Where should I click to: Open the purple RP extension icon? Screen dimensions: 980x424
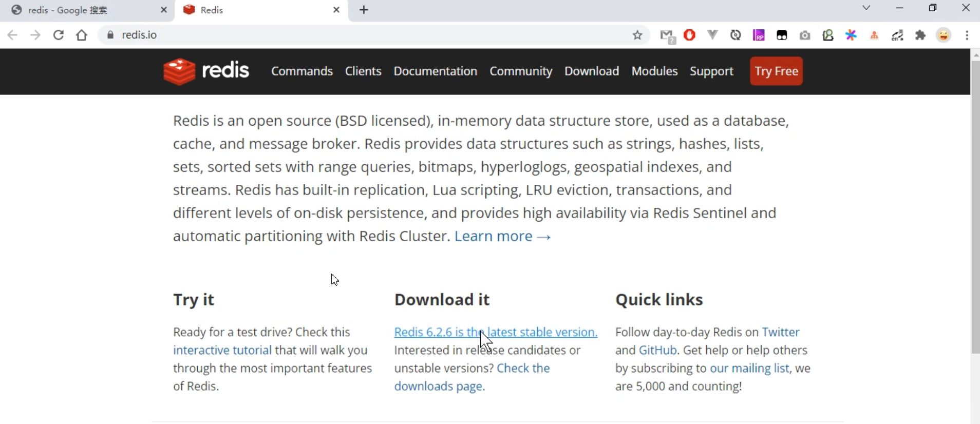pos(759,35)
